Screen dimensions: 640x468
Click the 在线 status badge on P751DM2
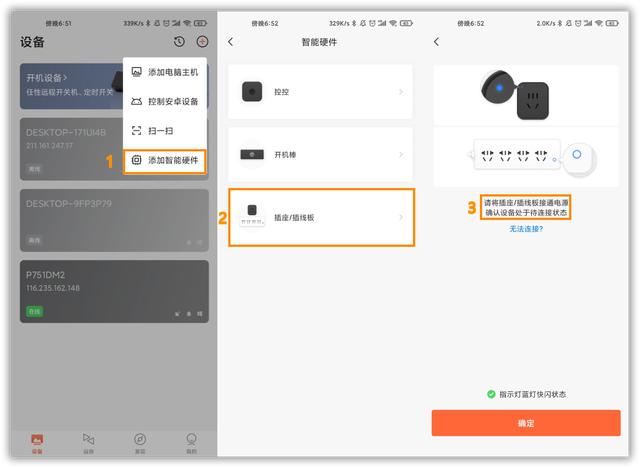(35, 312)
